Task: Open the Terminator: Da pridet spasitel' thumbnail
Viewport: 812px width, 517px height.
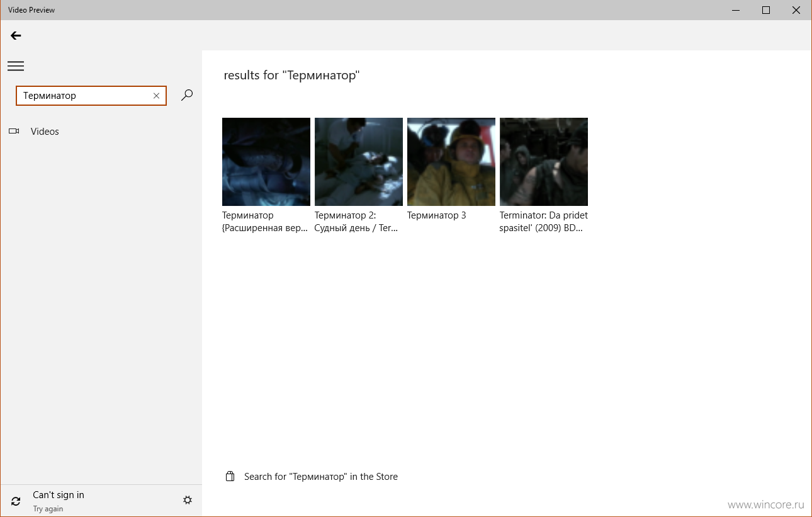Action: (x=544, y=162)
